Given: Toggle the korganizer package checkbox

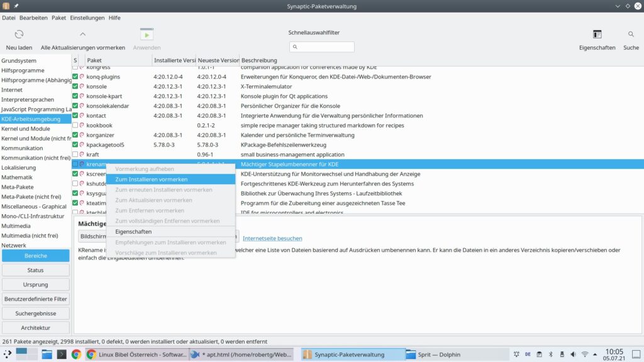Looking at the screenshot, I should [75, 134].
